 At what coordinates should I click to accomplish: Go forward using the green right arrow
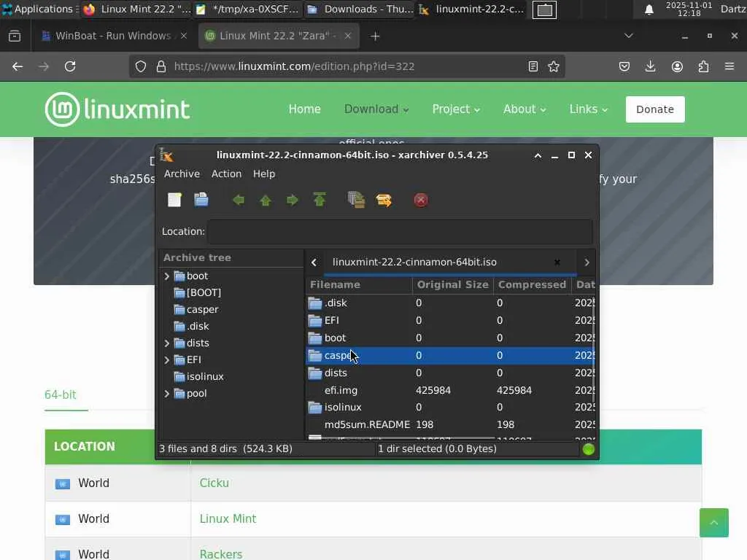[x=292, y=200]
